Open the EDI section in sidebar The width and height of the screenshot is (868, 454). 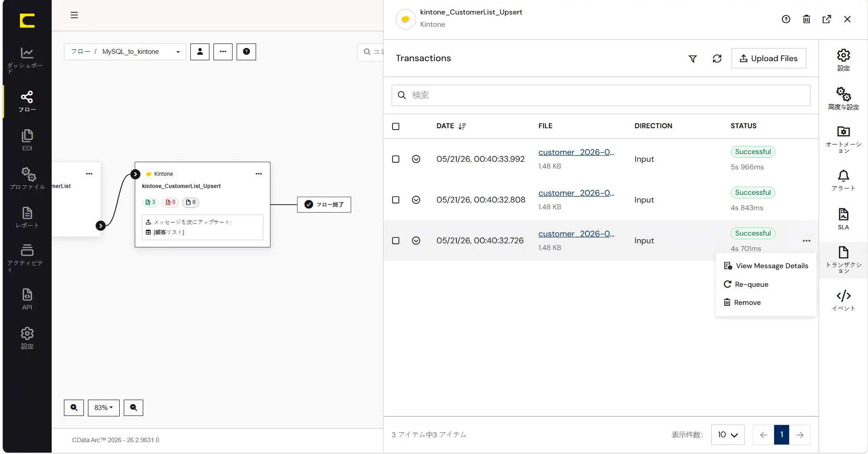(x=27, y=140)
